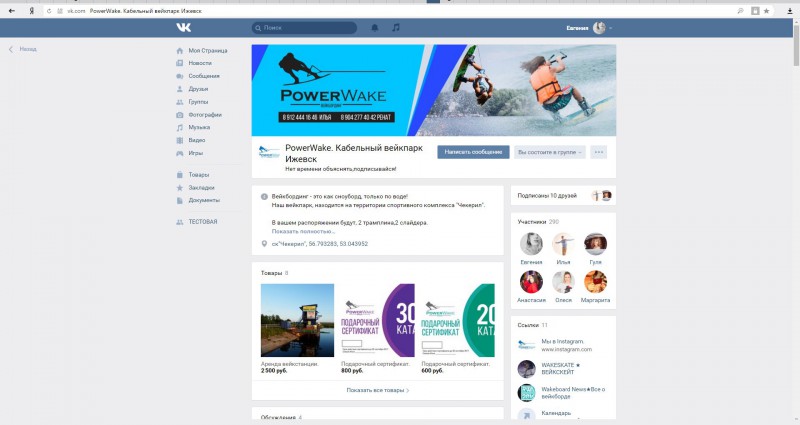Click the gamepad icon beside Игры
800x425 pixels.
click(x=180, y=153)
